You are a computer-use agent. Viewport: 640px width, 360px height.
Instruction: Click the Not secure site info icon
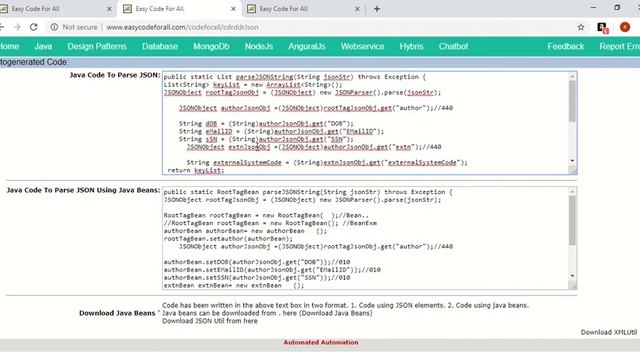[x=54, y=27]
